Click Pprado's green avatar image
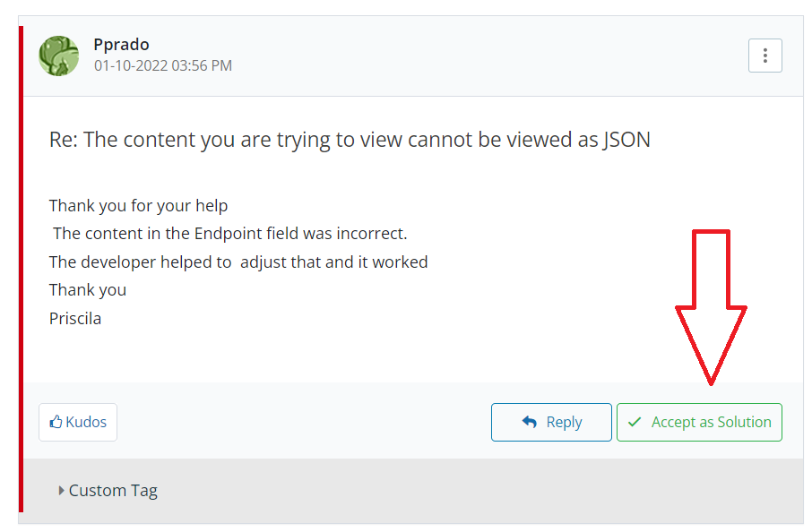This screenshot has height=532, width=812. pyautogui.click(x=59, y=56)
